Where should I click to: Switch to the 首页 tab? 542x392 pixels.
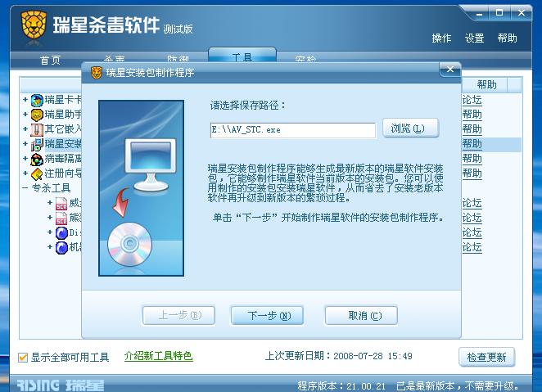point(51,60)
